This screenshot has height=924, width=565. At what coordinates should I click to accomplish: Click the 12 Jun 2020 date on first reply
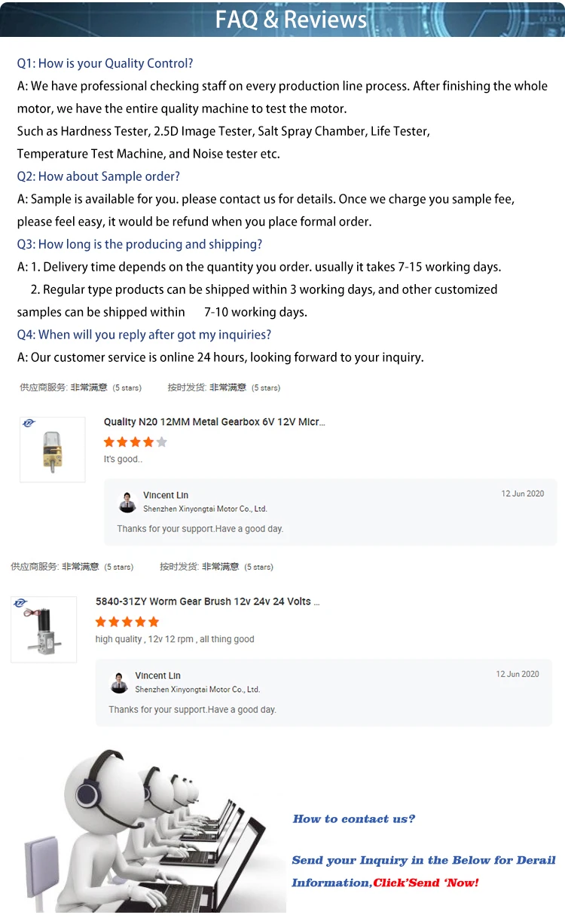click(522, 494)
